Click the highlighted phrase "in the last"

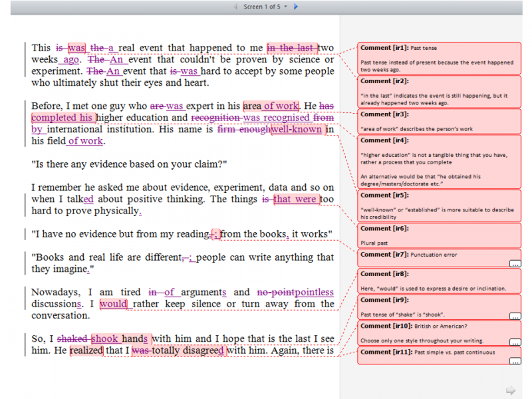[x=292, y=48]
